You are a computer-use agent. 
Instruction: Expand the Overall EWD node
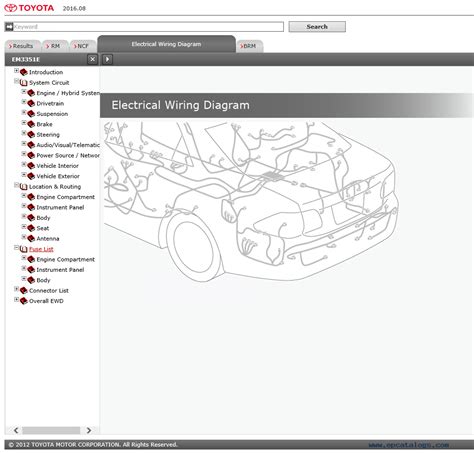[16, 299]
